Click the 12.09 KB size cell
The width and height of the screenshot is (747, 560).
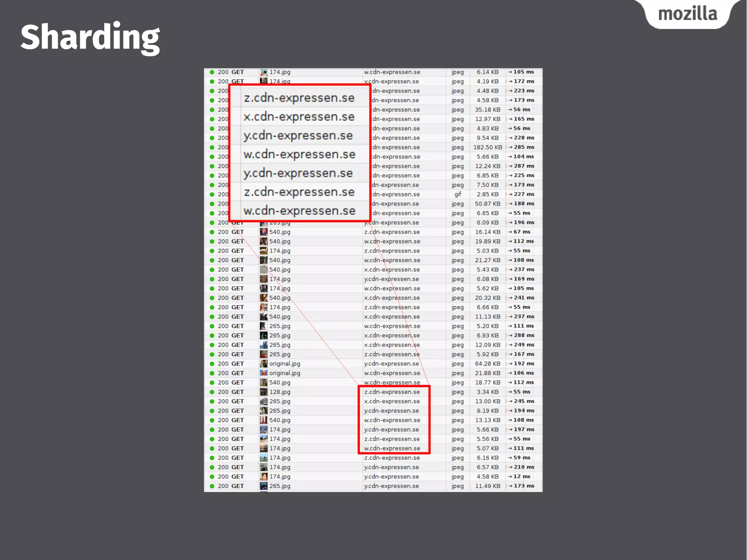488,345
